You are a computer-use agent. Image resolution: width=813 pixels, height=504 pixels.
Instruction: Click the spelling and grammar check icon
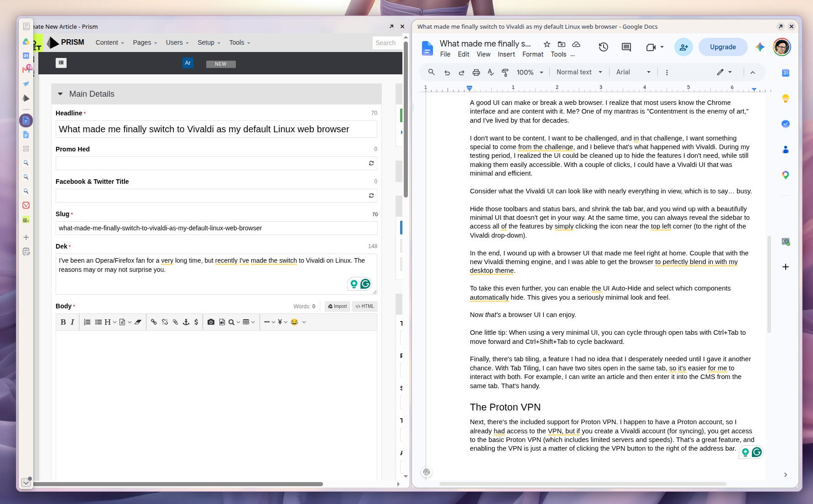tap(491, 73)
